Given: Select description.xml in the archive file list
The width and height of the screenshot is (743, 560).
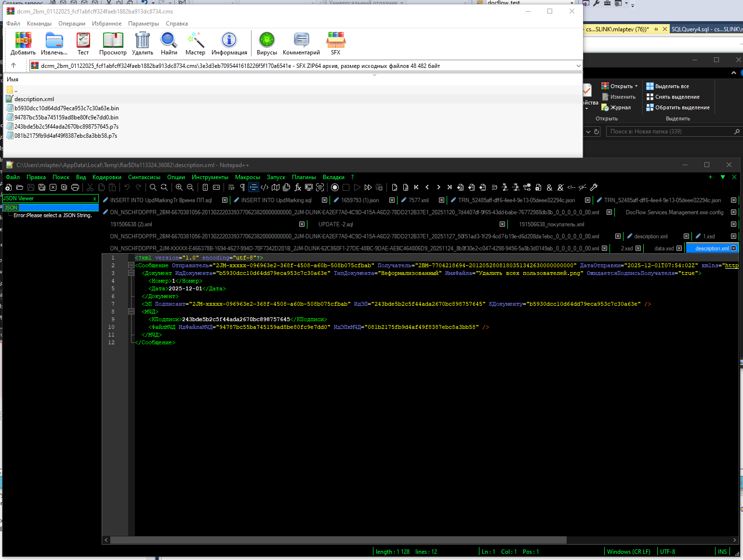Looking at the screenshot, I should 34,99.
